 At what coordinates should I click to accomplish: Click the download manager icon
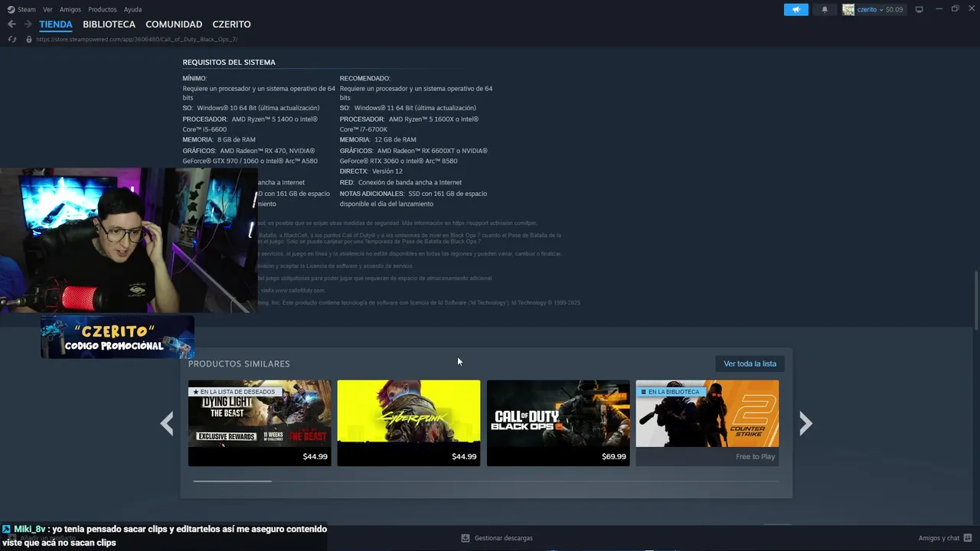465,538
